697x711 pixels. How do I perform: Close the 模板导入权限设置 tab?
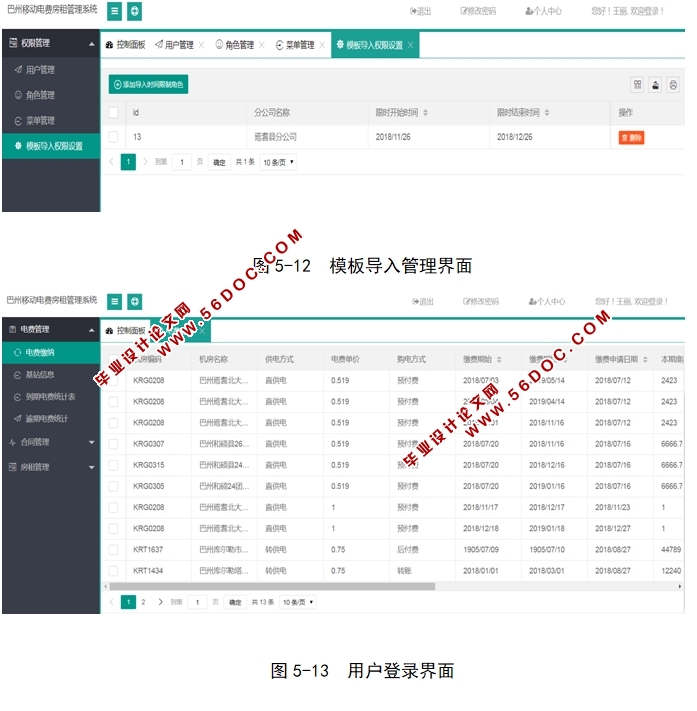tap(410, 45)
